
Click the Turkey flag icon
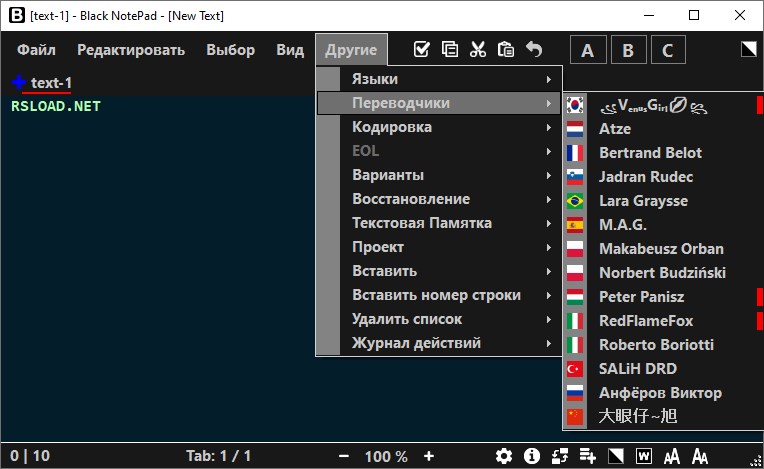click(x=575, y=369)
